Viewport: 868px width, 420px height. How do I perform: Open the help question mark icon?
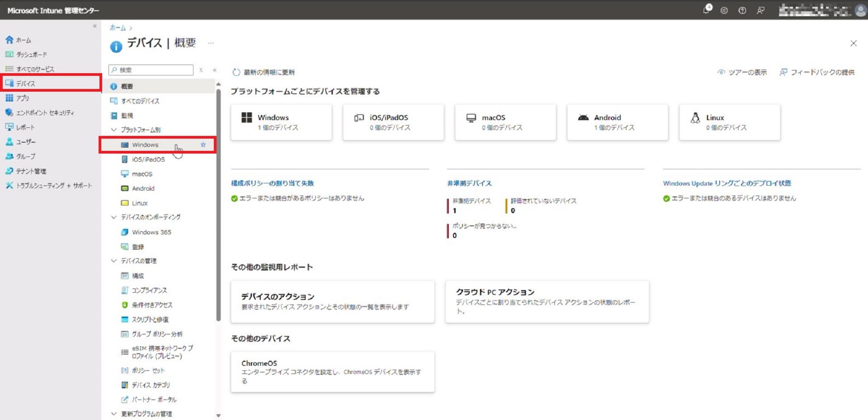tap(742, 10)
